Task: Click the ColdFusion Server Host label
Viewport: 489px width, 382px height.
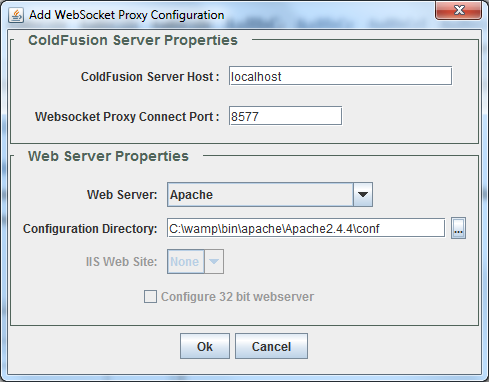Action: click(x=150, y=77)
